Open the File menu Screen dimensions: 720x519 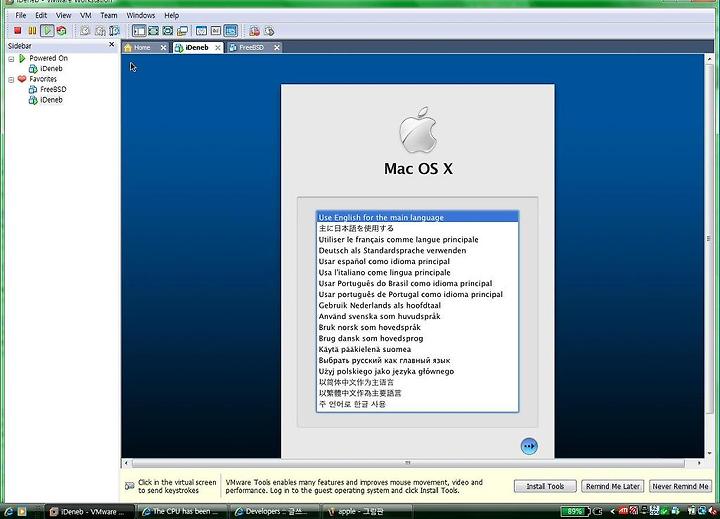[x=21, y=15]
